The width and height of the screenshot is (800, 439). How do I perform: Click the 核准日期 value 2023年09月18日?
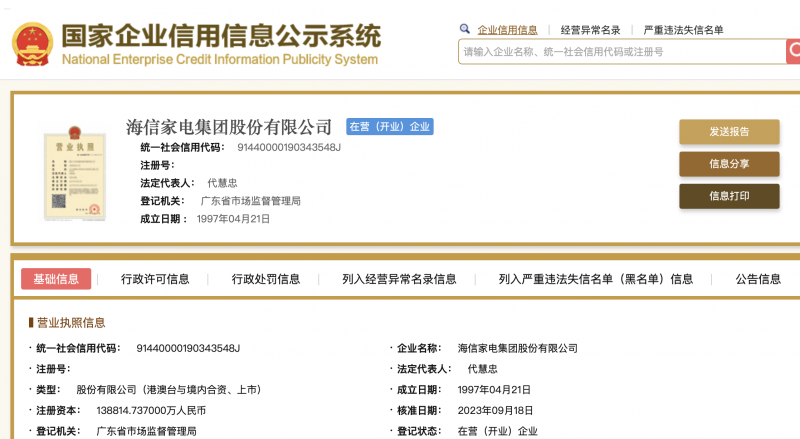coord(495,410)
